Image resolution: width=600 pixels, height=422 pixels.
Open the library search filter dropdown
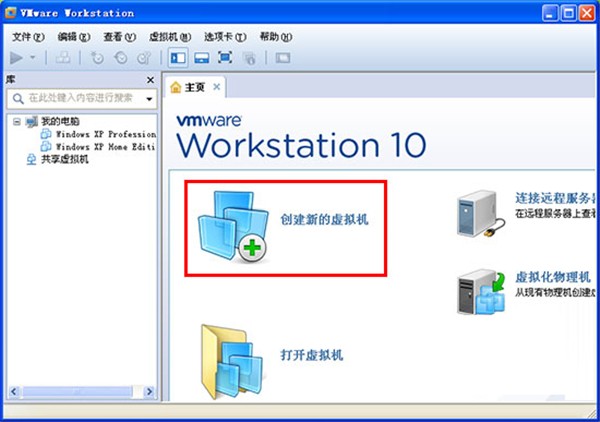tap(149, 99)
